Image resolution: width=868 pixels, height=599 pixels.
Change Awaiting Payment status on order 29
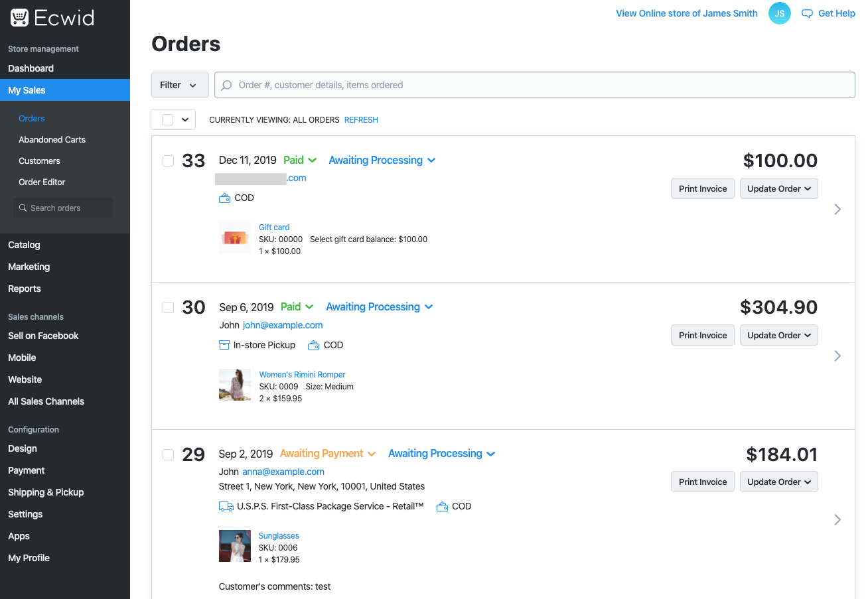click(x=328, y=454)
